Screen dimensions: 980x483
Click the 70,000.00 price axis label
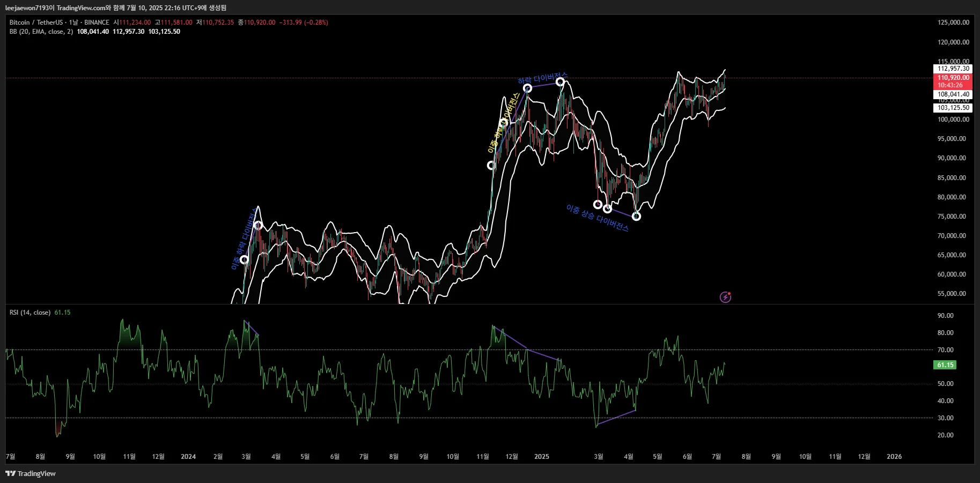952,236
